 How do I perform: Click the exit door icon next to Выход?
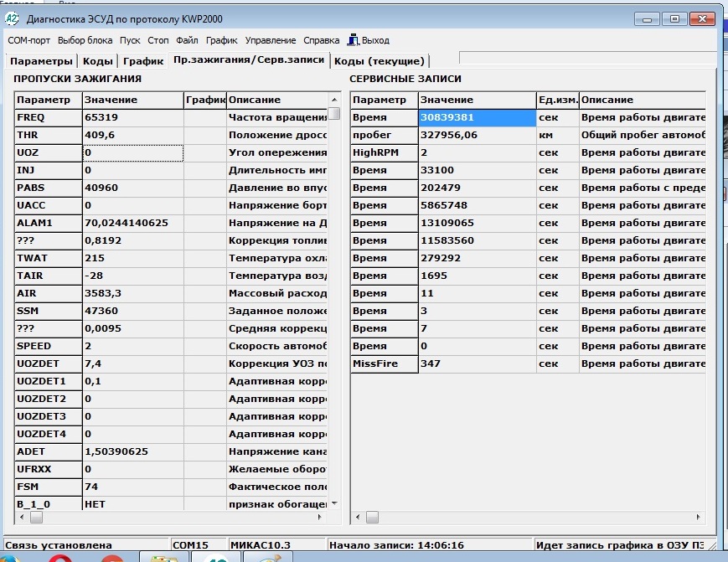[x=353, y=39]
